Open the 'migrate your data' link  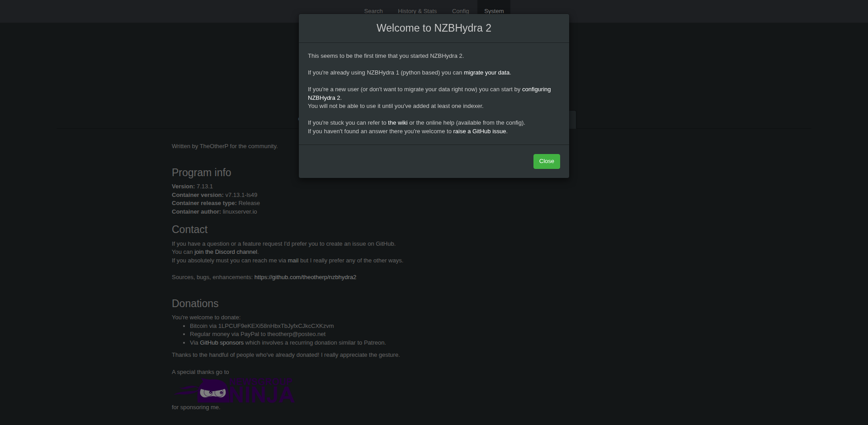[x=486, y=73]
